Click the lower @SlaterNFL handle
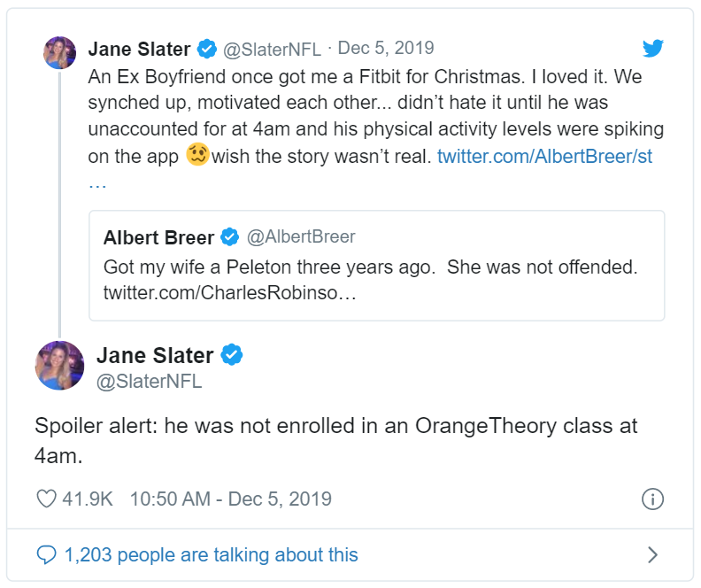This screenshot has height=588, width=701. point(149,382)
